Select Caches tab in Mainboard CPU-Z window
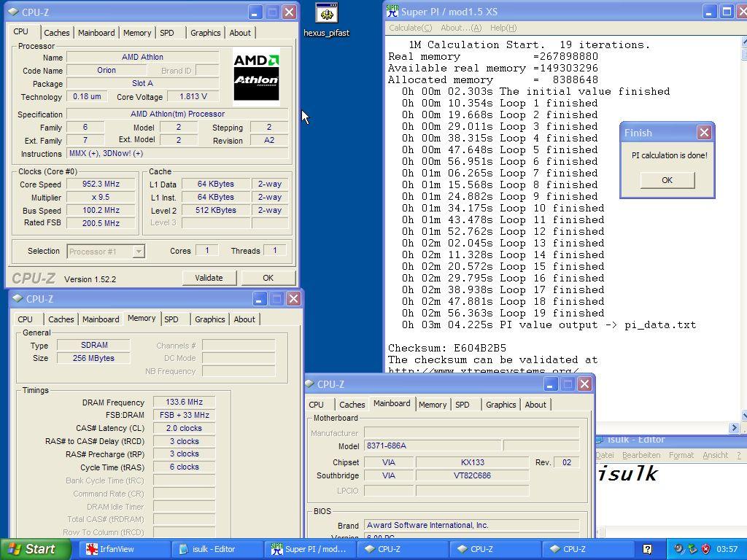The height and width of the screenshot is (560, 747). click(x=352, y=405)
